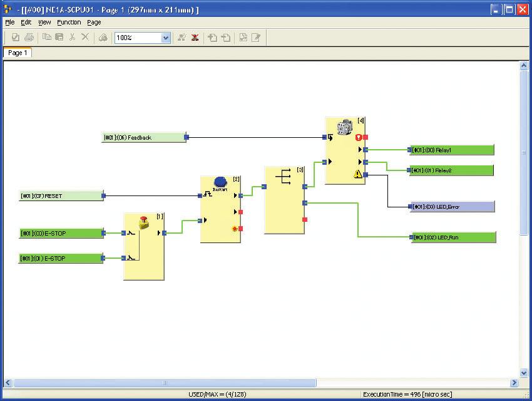Click the Cut scissors icon

[x=72, y=37]
